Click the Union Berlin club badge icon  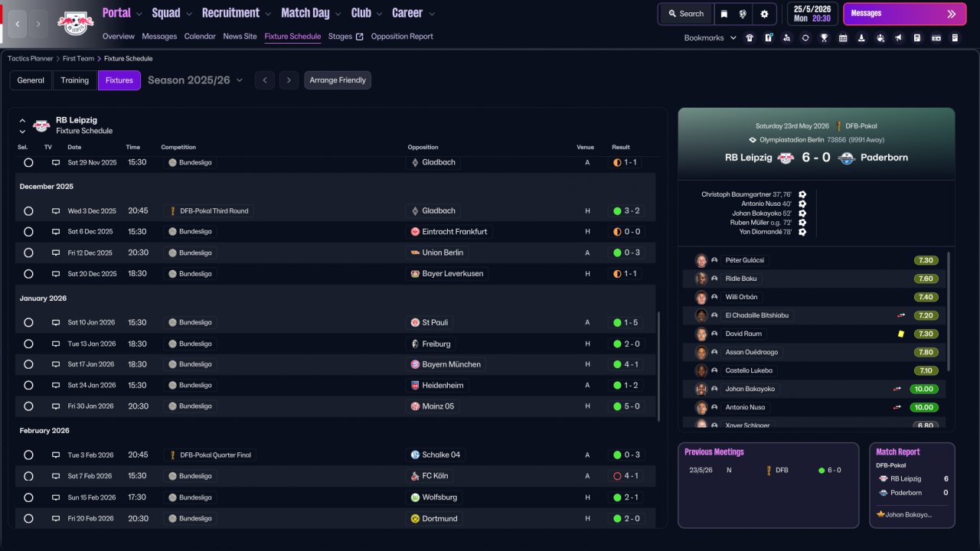(x=415, y=253)
